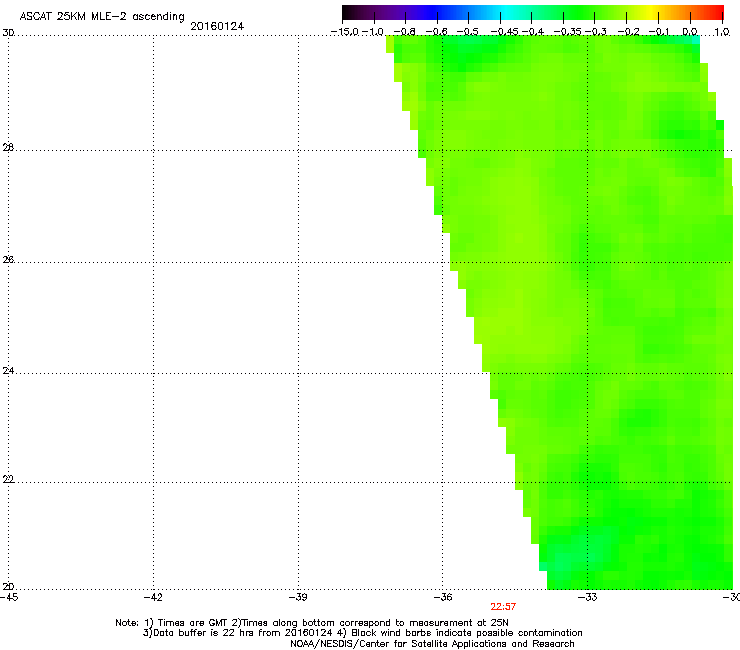
Task: Click latitude axis label 20
Action: 8,587
